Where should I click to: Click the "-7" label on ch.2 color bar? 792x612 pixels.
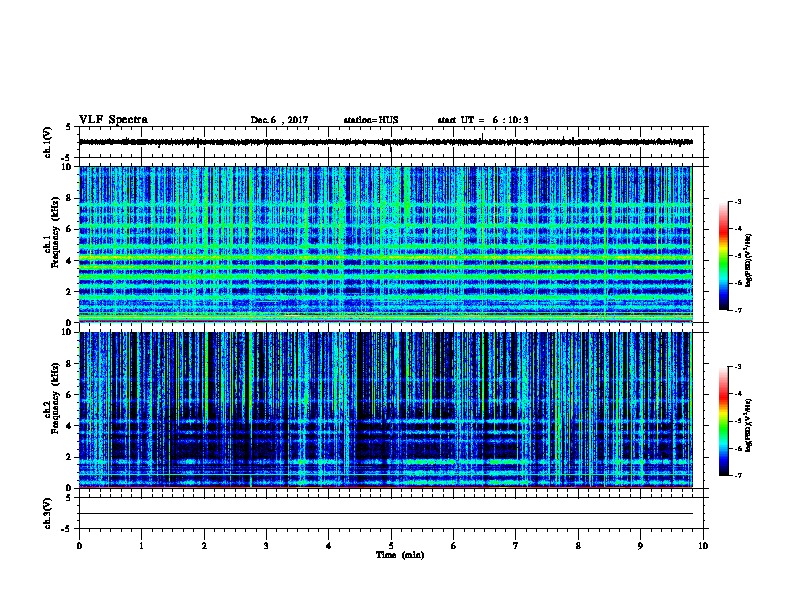pos(737,475)
